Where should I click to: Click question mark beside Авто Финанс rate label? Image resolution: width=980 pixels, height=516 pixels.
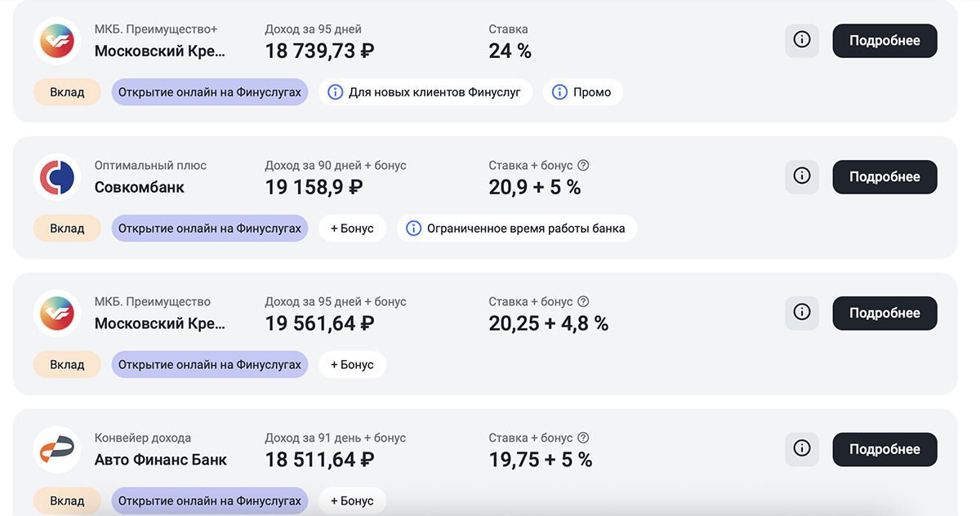tap(583, 438)
